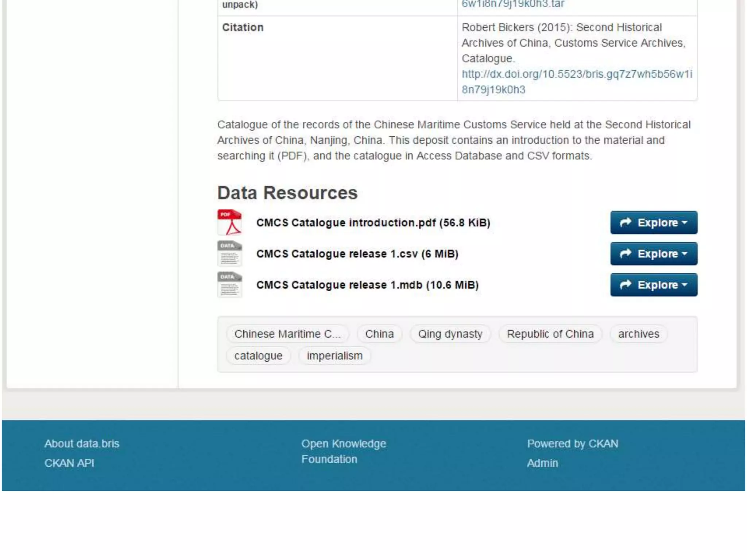
Task: Select the catalogue tag
Action: coord(258,356)
